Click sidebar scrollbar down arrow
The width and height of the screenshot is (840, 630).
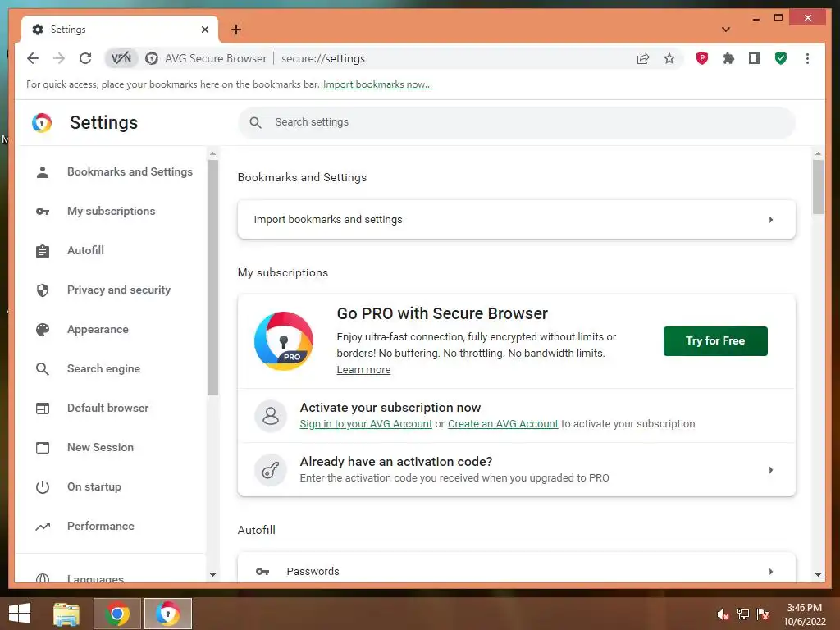click(x=212, y=575)
